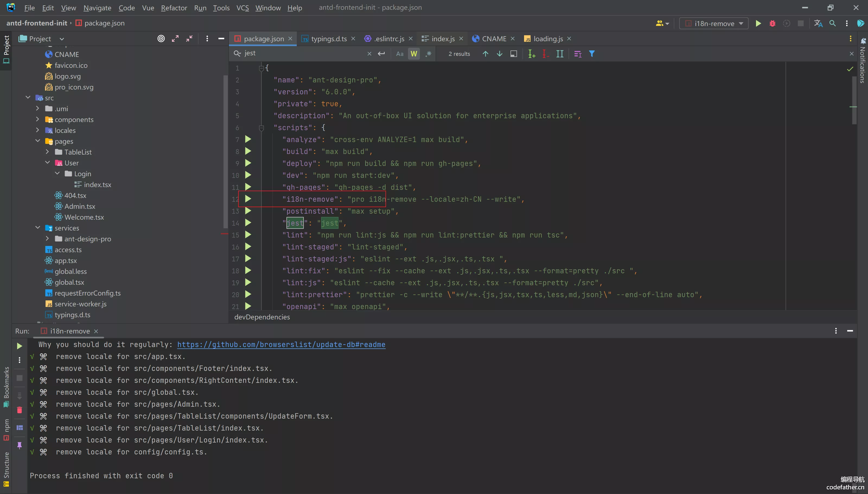Open Project panel options menu
This screenshot has height=494, width=868.
(x=207, y=39)
